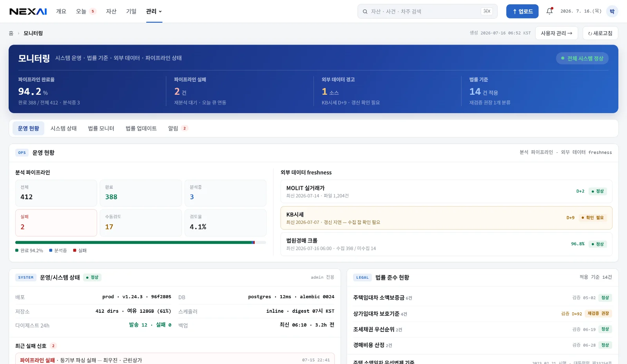Click the 배포 prod v1.24.3 value

137,297
